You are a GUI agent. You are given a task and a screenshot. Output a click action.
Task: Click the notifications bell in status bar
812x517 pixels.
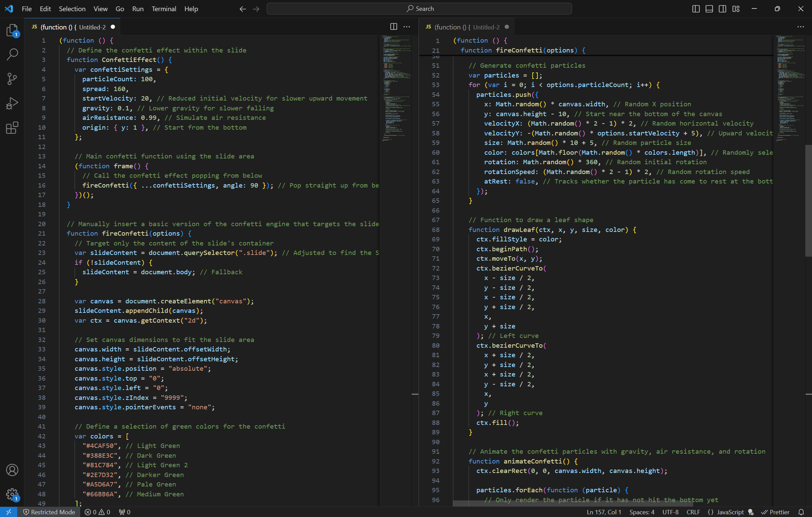(x=801, y=512)
